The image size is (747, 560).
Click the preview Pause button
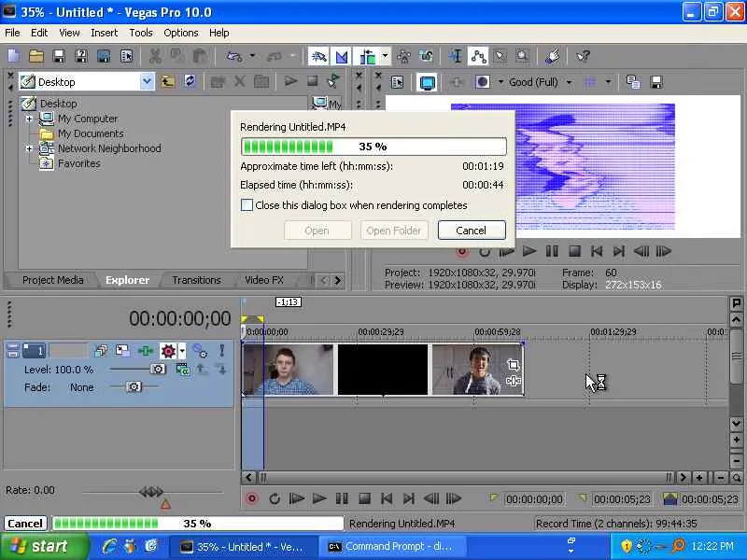pyautogui.click(x=552, y=251)
